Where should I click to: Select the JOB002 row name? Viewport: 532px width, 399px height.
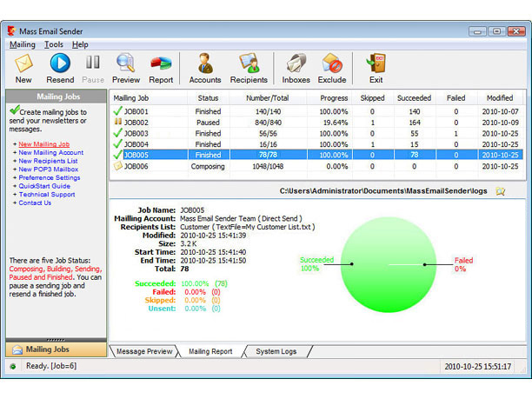[x=136, y=123]
